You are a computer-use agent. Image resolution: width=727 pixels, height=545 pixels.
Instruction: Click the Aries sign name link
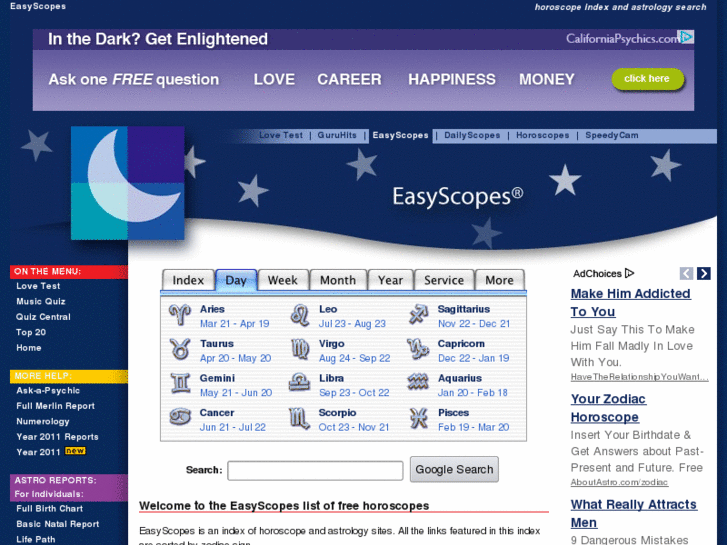point(212,309)
